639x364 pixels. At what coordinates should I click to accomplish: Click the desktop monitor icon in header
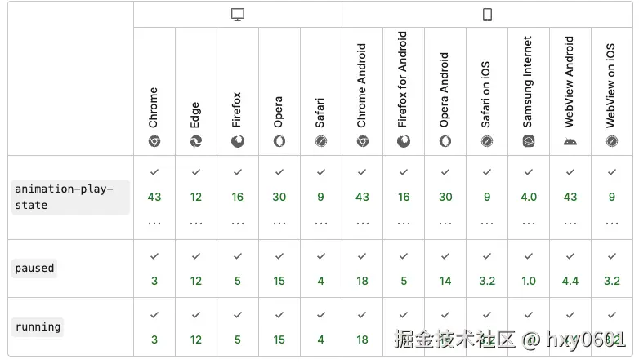point(238,15)
